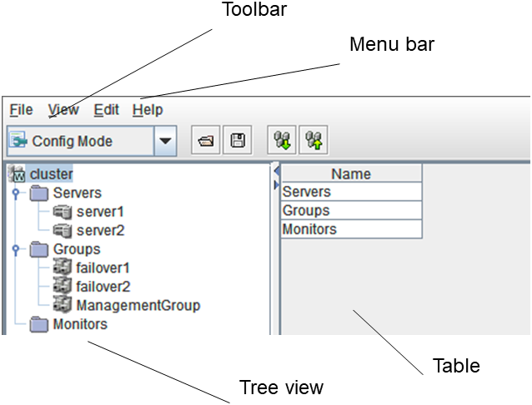532x405 pixels.
Task: Click the upload configuration green-up-arrow icon
Action: click(x=314, y=141)
